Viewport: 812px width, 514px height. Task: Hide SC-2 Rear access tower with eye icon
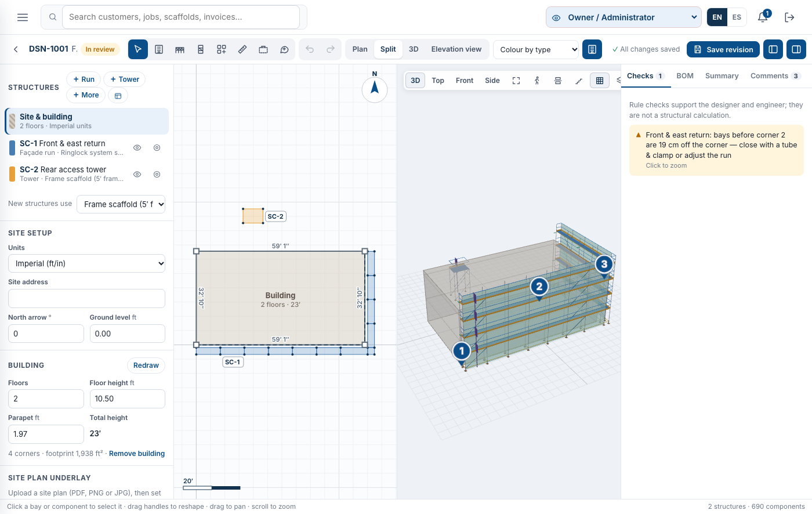(137, 175)
